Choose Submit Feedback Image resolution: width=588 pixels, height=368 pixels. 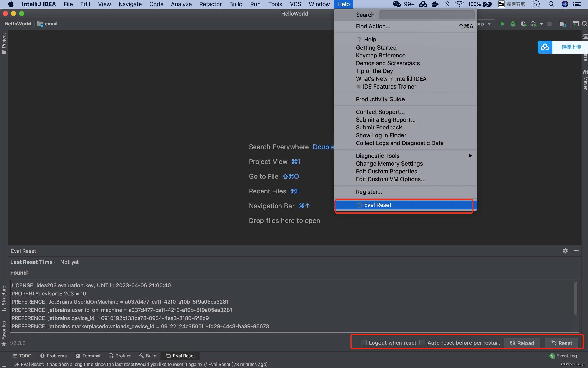tap(405, 127)
